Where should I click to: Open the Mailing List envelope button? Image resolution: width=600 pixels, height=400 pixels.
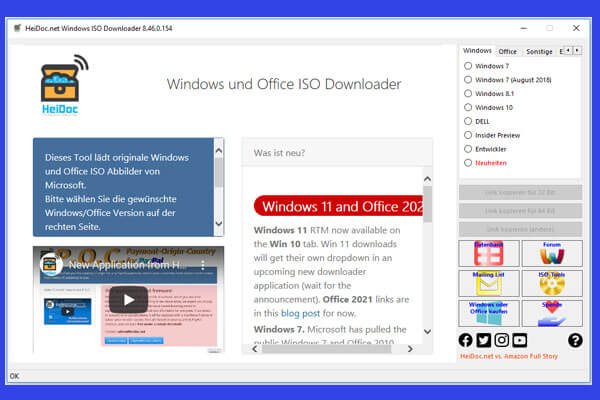[489, 283]
